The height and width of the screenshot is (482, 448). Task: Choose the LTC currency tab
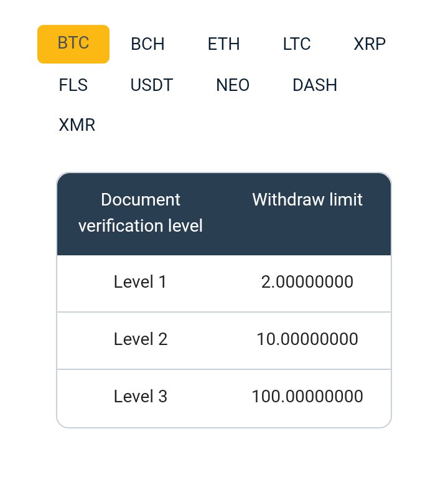297,44
